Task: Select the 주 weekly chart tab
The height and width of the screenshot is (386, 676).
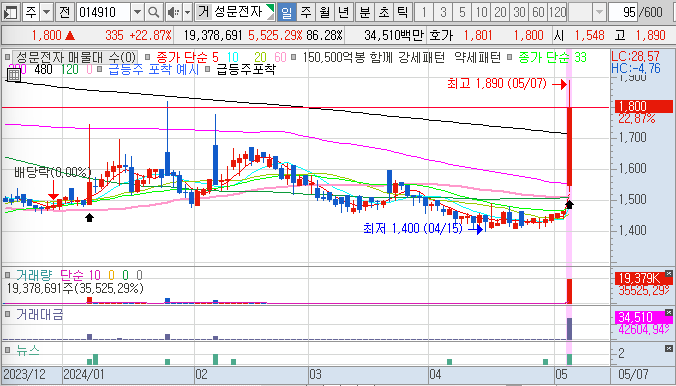Action: (305, 12)
